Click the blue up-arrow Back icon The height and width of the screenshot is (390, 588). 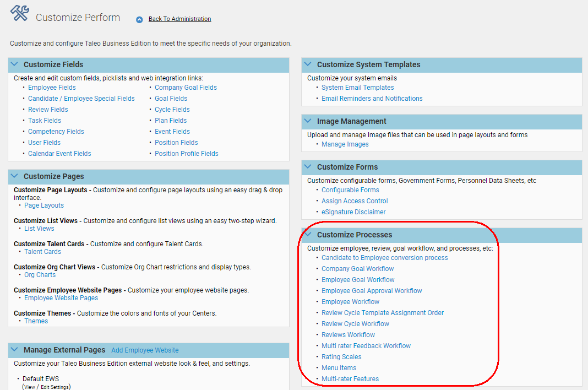[x=139, y=19]
